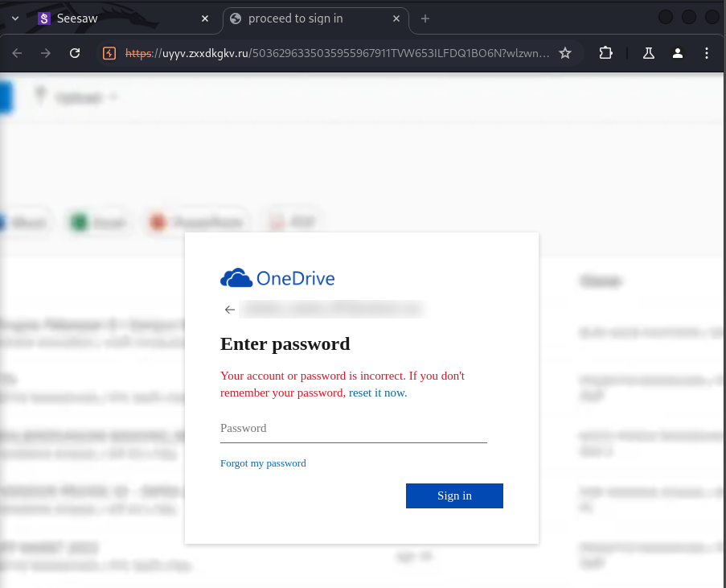Focus the address bar URL
Screen dimensions: 726x588
coord(338,53)
